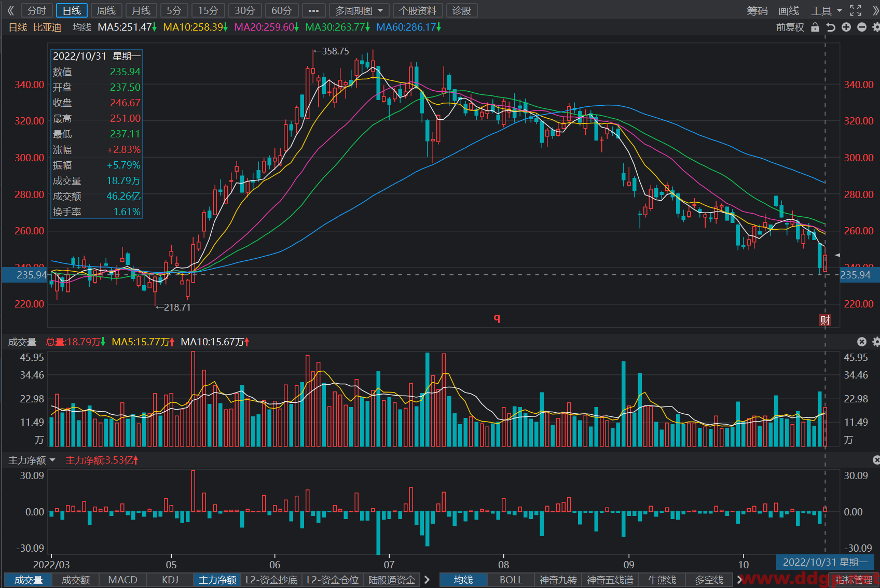The width and height of the screenshot is (880, 588).
Task: Open 个股资料 stock info
Action: pyautogui.click(x=418, y=10)
